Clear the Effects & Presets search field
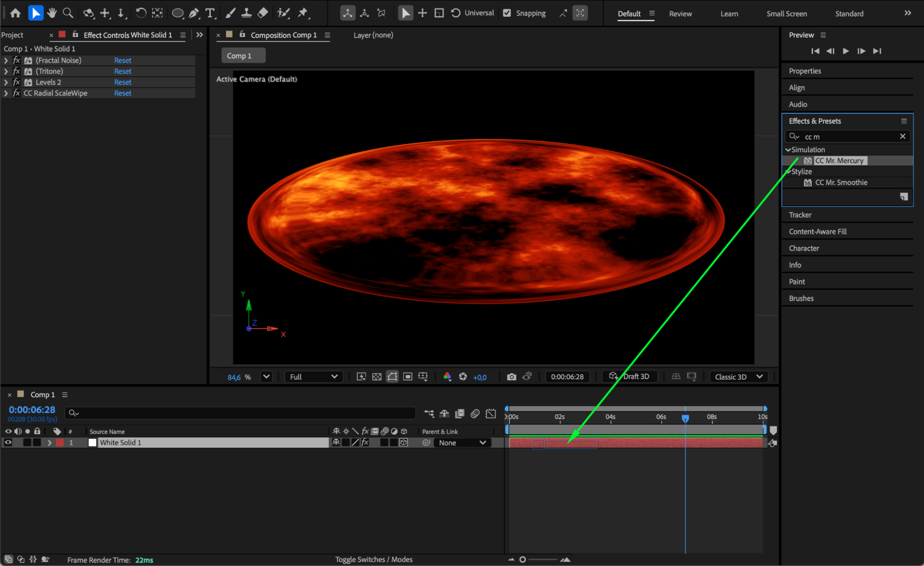Viewport: 924px width, 566px height. (x=902, y=136)
